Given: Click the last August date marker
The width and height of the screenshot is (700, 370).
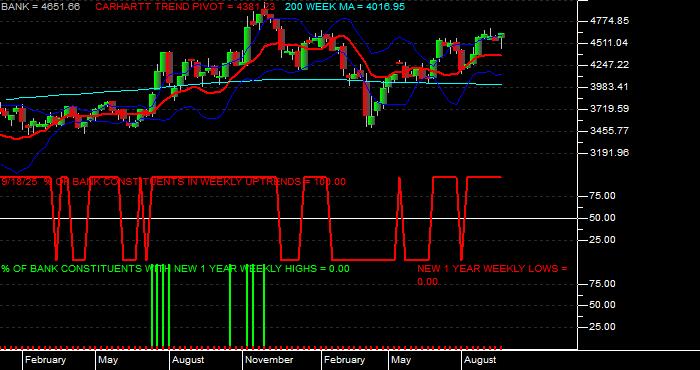Looking at the screenshot, I should tap(480, 360).
